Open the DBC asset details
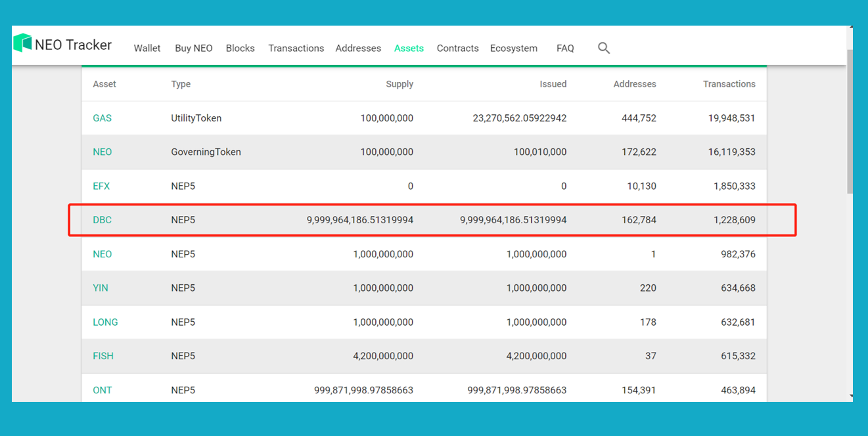 (102, 220)
